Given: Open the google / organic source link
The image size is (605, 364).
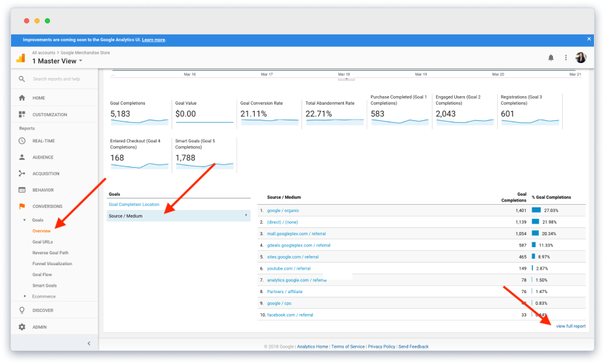Looking at the screenshot, I should click(x=283, y=211).
